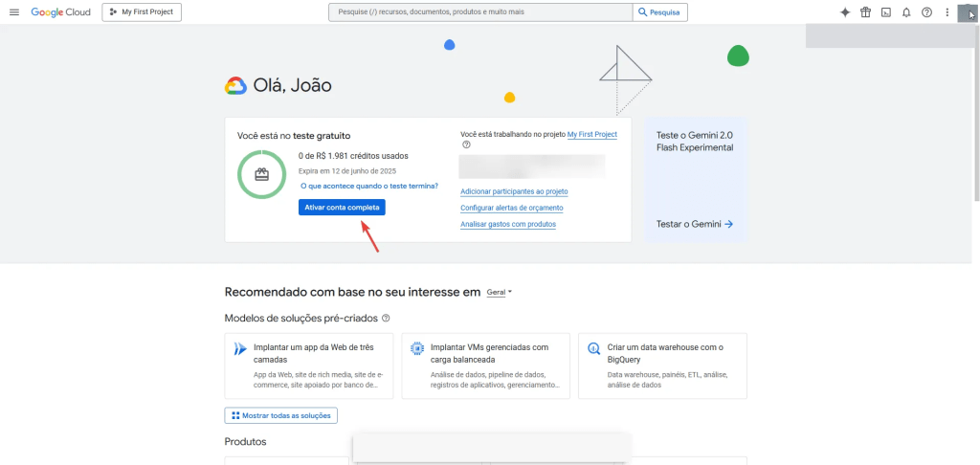This screenshot has height=465, width=980.
Task: Click Configurar alertas de orçamento link
Action: coord(511,208)
